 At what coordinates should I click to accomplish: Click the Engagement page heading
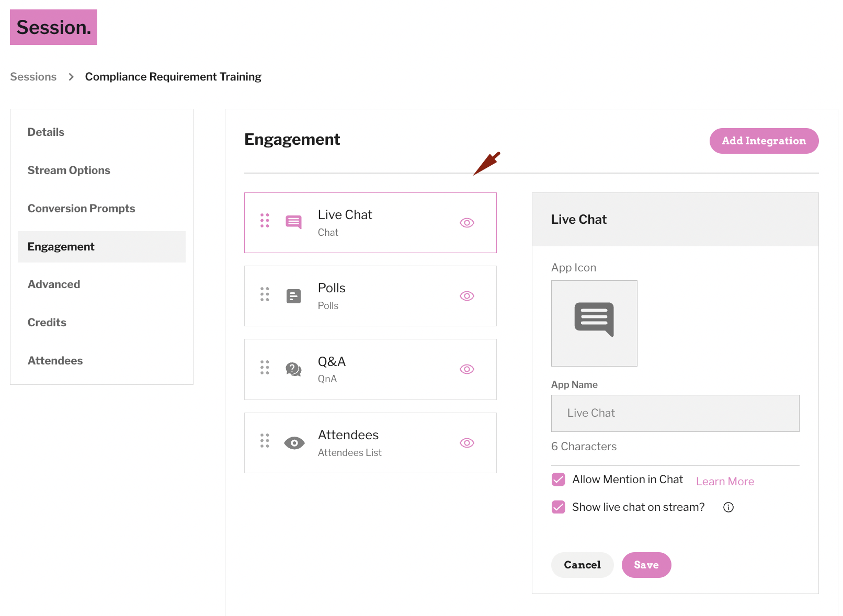click(x=292, y=140)
